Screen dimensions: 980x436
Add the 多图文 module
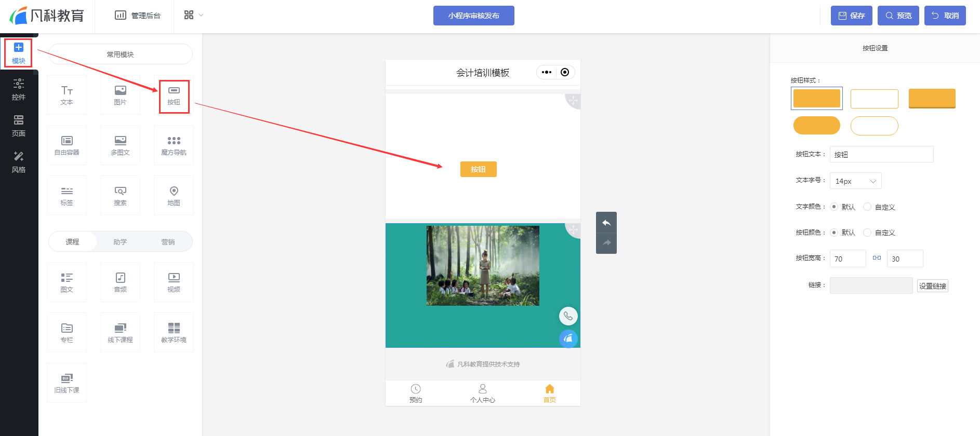tap(120, 145)
